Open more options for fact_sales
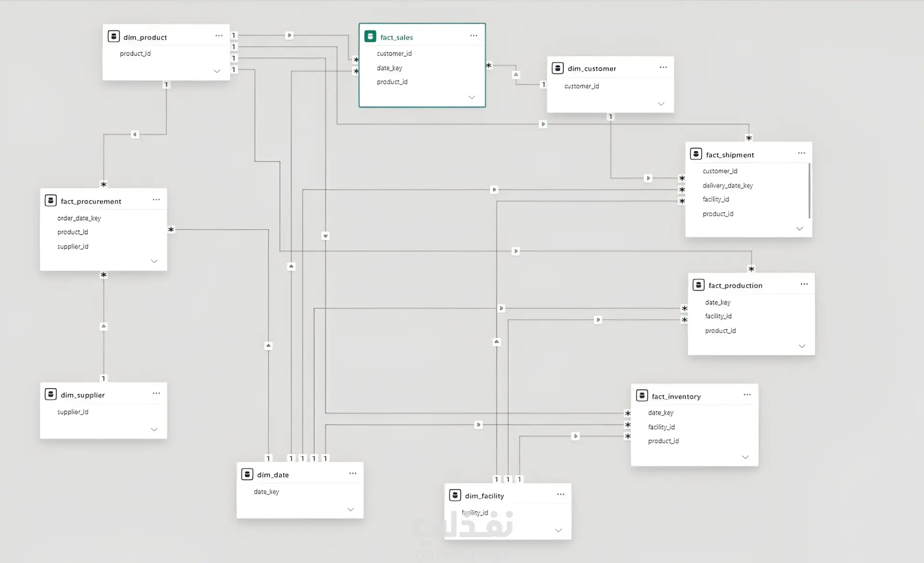This screenshot has width=924, height=563. (474, 36)
